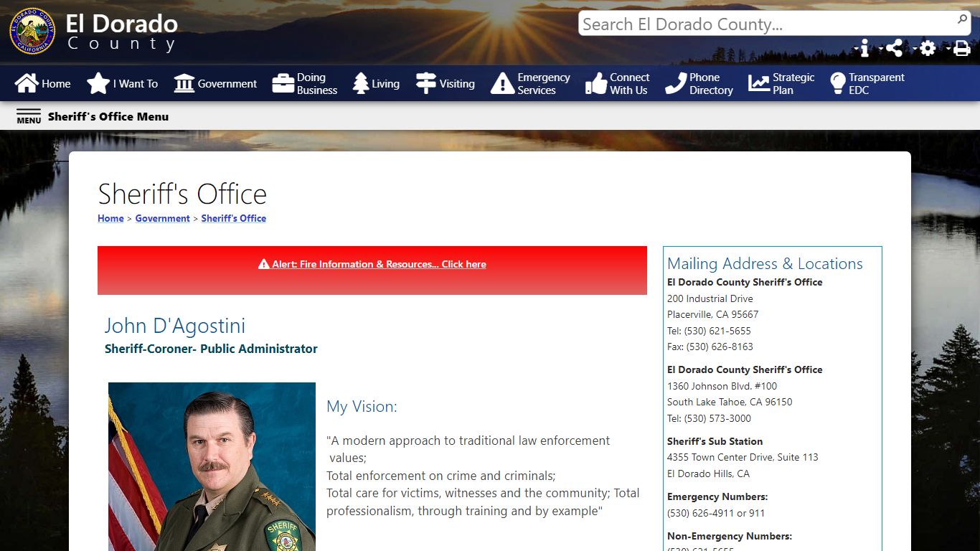Click the Placerville, CA 95667 line

coord(712,314)
